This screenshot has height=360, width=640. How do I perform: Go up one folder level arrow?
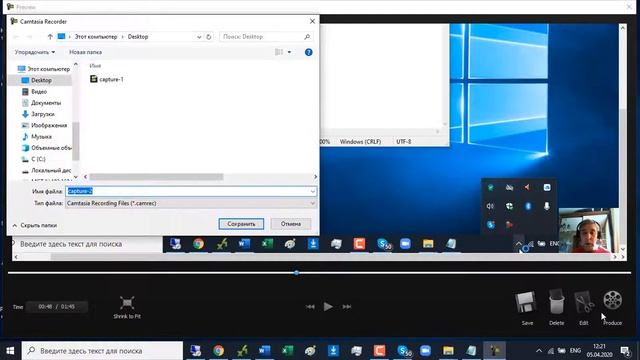(x=50, y=37)
